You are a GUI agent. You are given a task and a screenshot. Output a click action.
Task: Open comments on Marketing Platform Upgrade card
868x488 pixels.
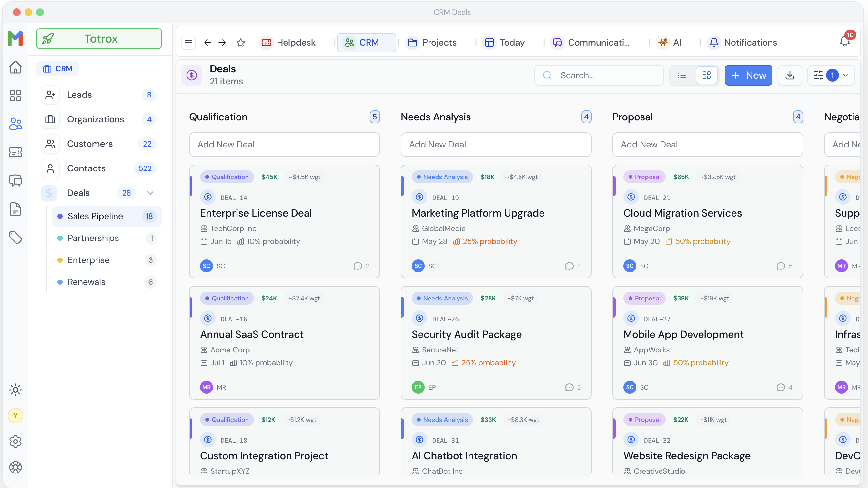pyautogui.click(x=573, y=266)
